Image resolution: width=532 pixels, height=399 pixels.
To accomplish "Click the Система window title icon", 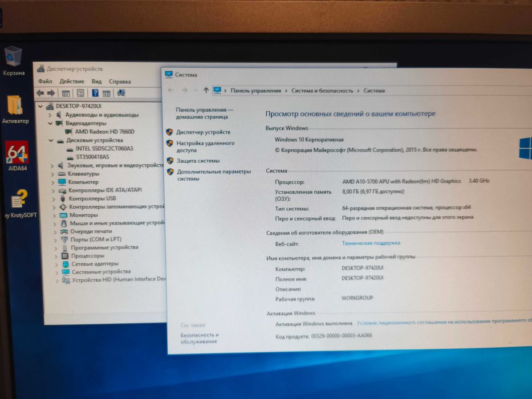I will point(169,74).
